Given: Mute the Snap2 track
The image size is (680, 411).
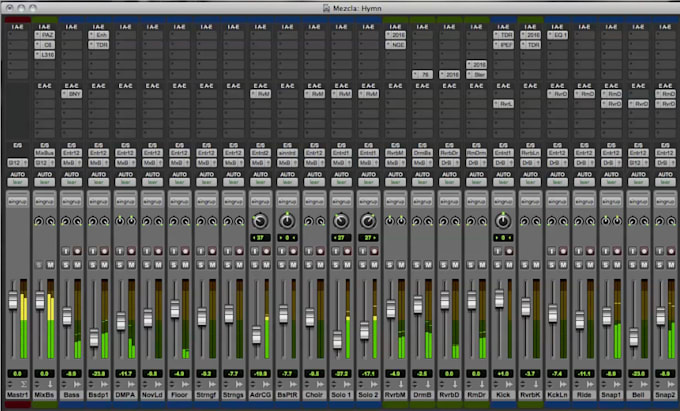Looking at the screenshot, I should pos(670,264).
